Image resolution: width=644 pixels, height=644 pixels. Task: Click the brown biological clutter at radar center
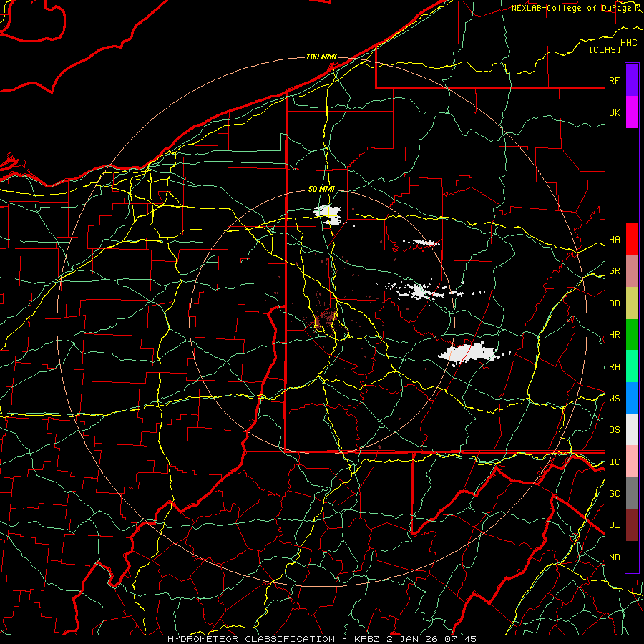tap(324, 318)
